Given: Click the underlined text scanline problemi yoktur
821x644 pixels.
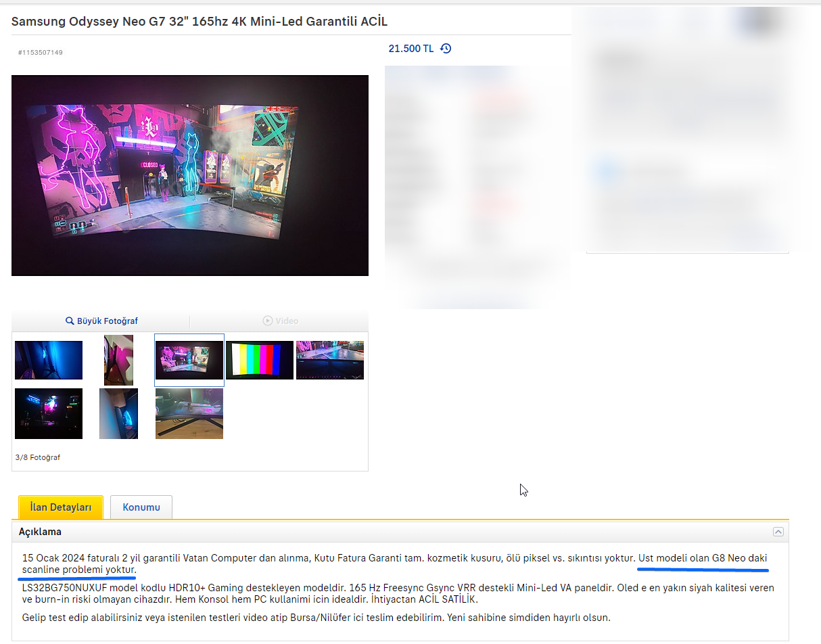Looking at the screenshot, I should pyautogui.click(x=79, y=571).
